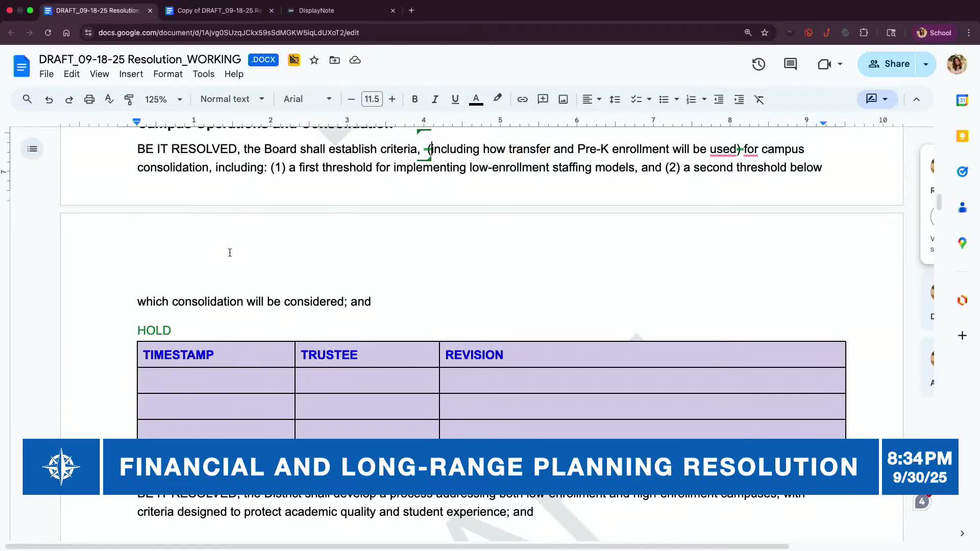Click the insert image icon
The height and width of the screenshot is (551, 980).
pyautogui.click(x=563, y=99)
